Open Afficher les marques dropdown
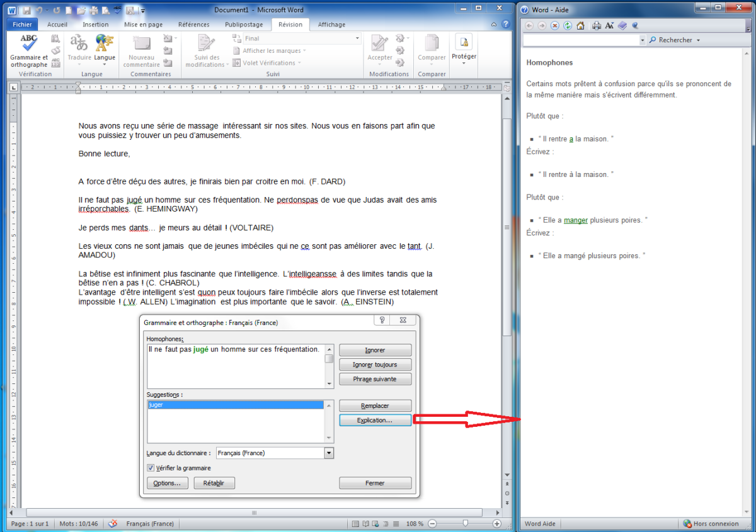The height and width of the screenshot is (532, 756). point(270,51)
